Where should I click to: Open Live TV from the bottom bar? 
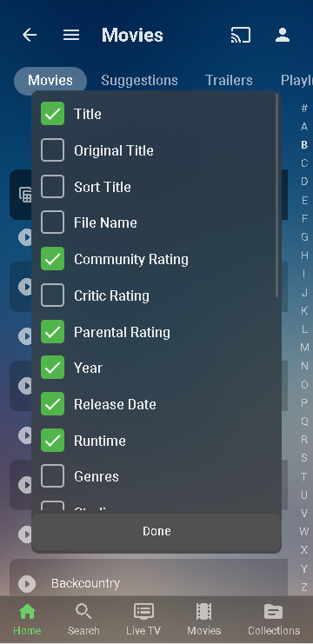(x=143, y=620)
